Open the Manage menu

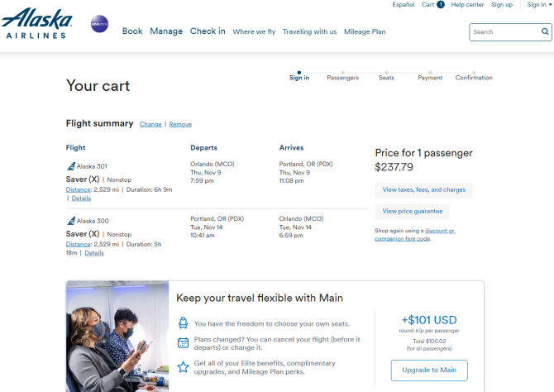point(166,31)
